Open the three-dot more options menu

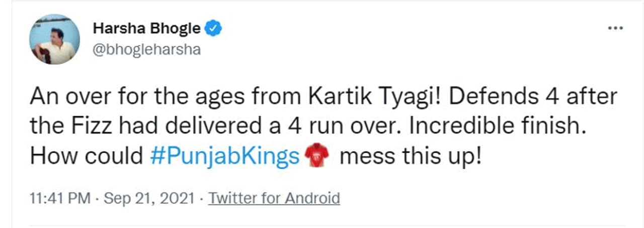[x=615, y=28]
